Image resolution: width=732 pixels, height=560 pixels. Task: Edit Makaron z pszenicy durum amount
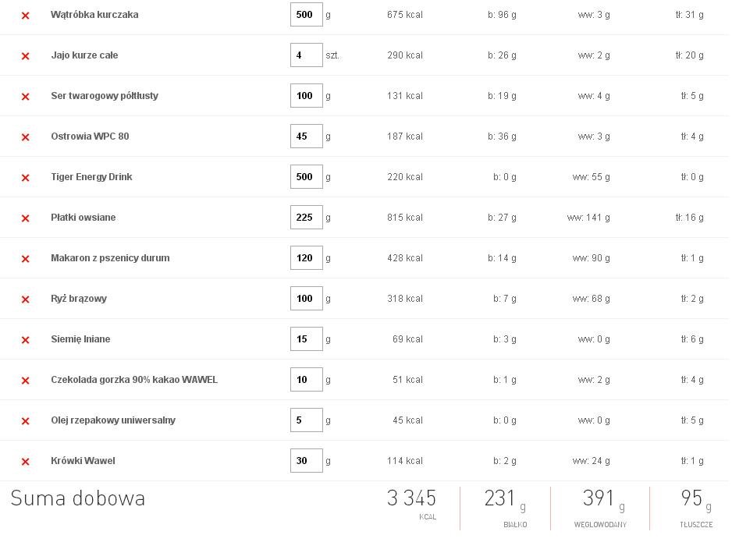306,258
